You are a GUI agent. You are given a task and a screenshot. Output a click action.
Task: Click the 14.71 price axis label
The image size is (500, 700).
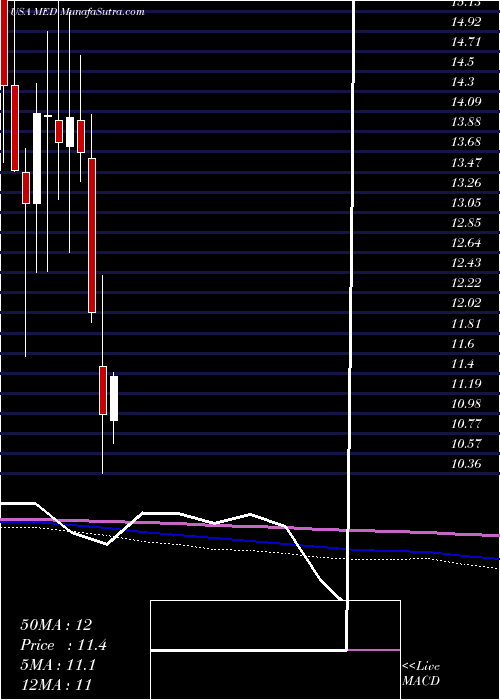467,42
